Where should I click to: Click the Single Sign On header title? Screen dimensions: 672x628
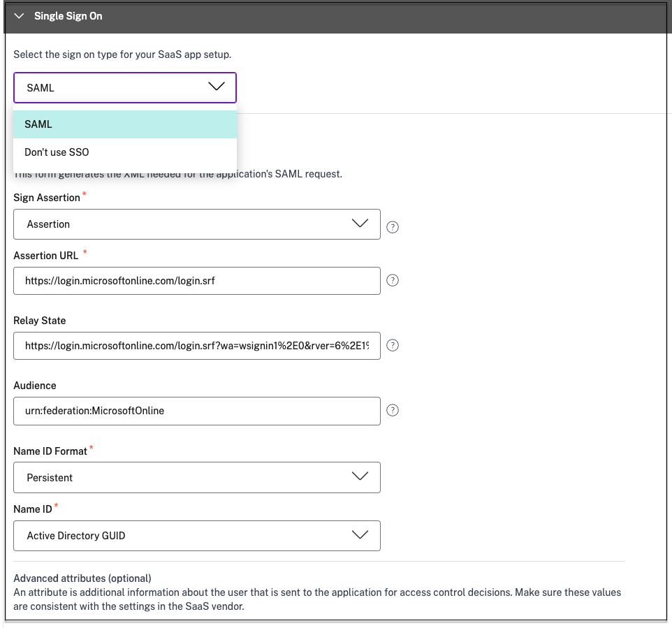coord(68,16)
